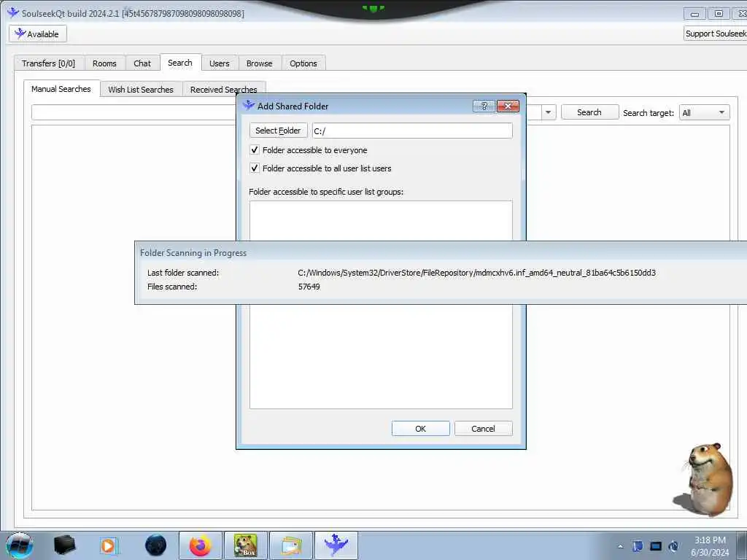Switch to Transfers [0/0] tab
This screenshot has height=560, width=747.
click(x=49, y=63)
